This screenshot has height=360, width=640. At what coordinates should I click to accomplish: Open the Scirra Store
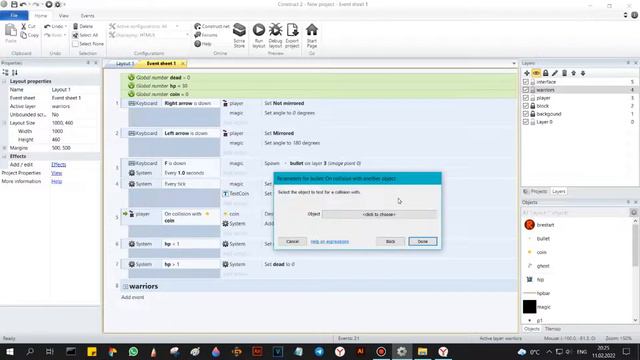(239, 35)
